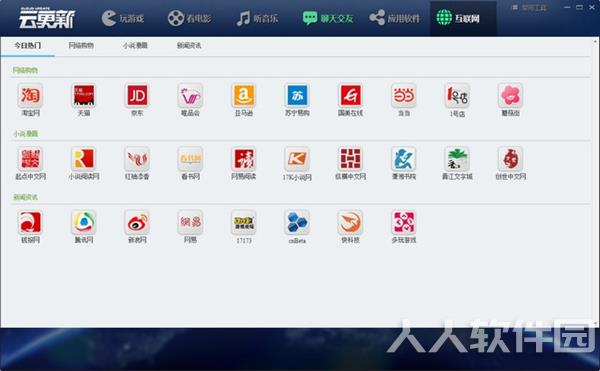Open the 应用软件 software section
600x371 pixels.
click(x=395, y=18)
